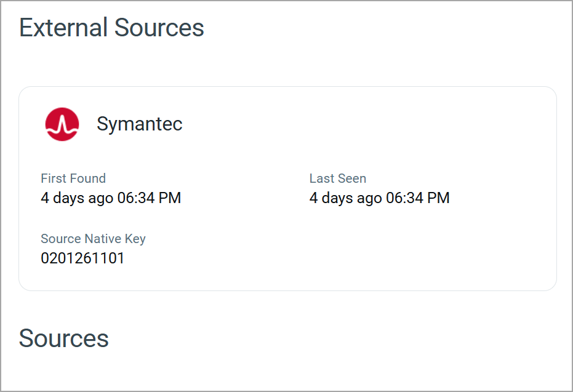Select the Symantec source name
Screen dimensions: 573x392
point(140,124)
